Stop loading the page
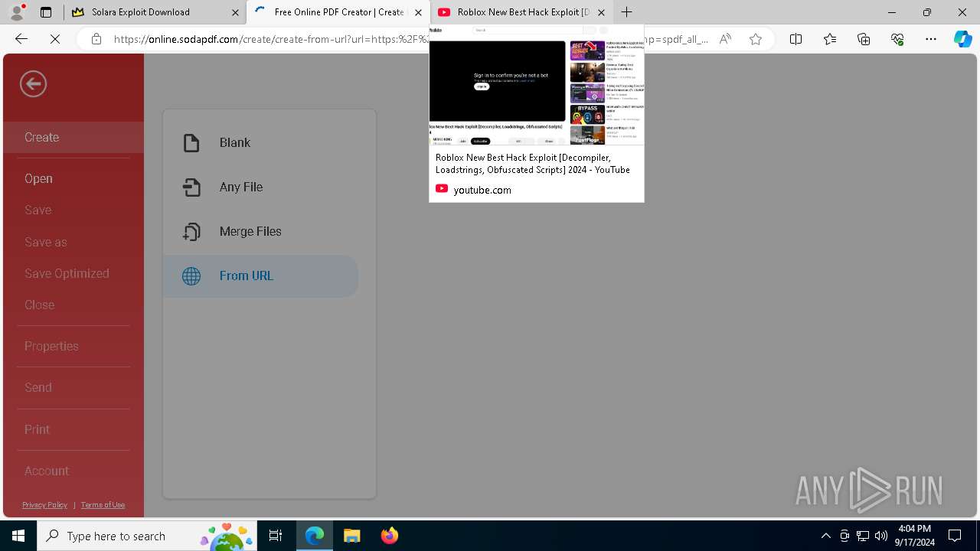 coord(55,39)
